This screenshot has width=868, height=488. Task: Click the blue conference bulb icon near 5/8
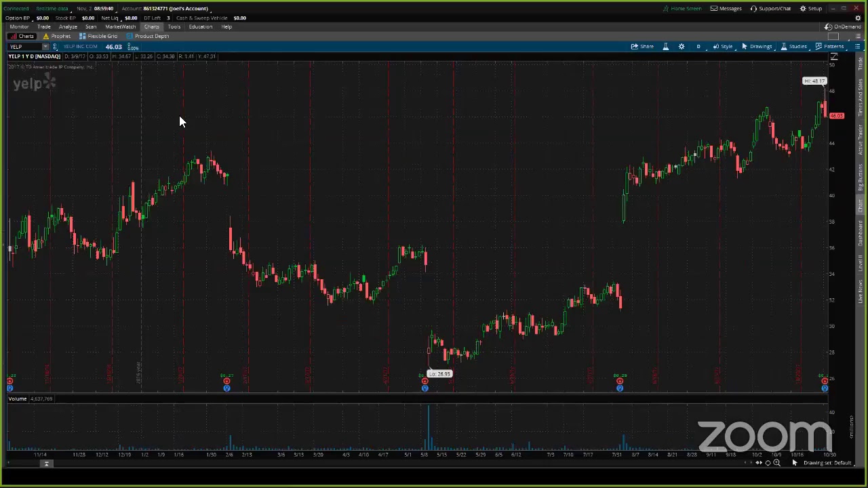[425, 388]
